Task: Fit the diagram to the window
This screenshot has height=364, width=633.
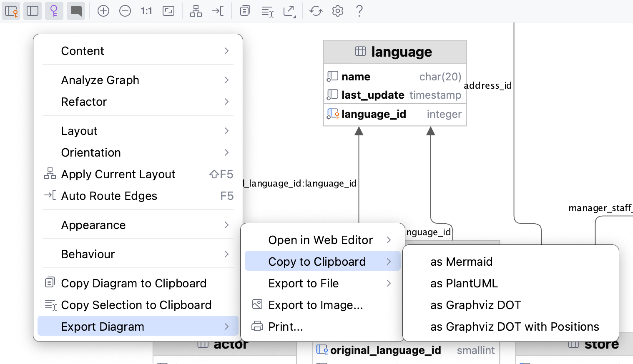Action: [x=168, y=11]
